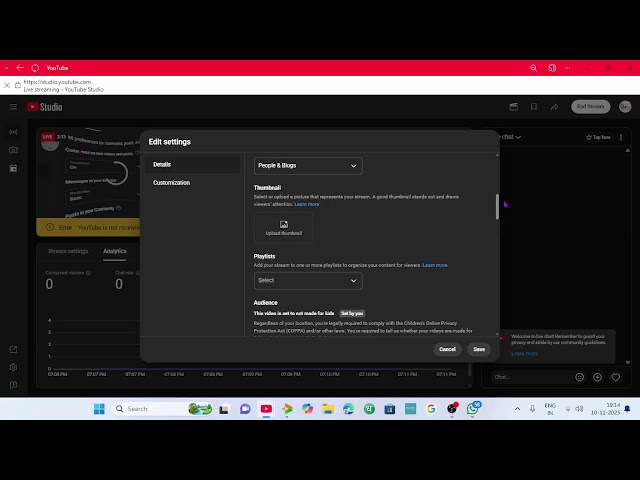Open the external-link icon in left sidebar
This screenshot has height=480, width=640.
click(13, 349)
